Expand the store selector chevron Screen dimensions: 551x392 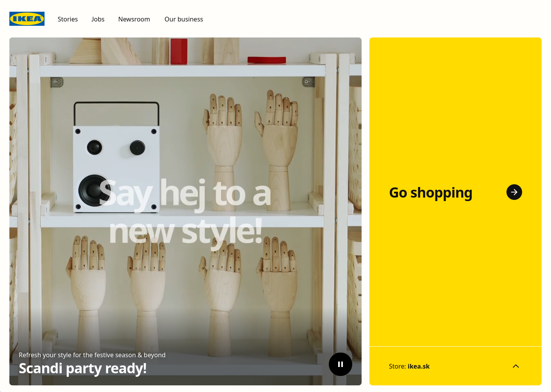[x=516, y=366]
